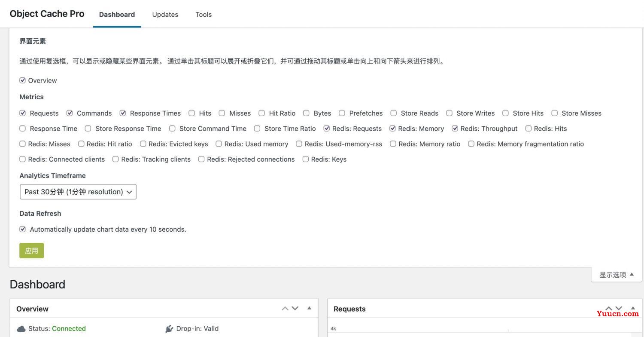
Task: Enable the Store Misses checkbox
Action: tap(555, 113)
